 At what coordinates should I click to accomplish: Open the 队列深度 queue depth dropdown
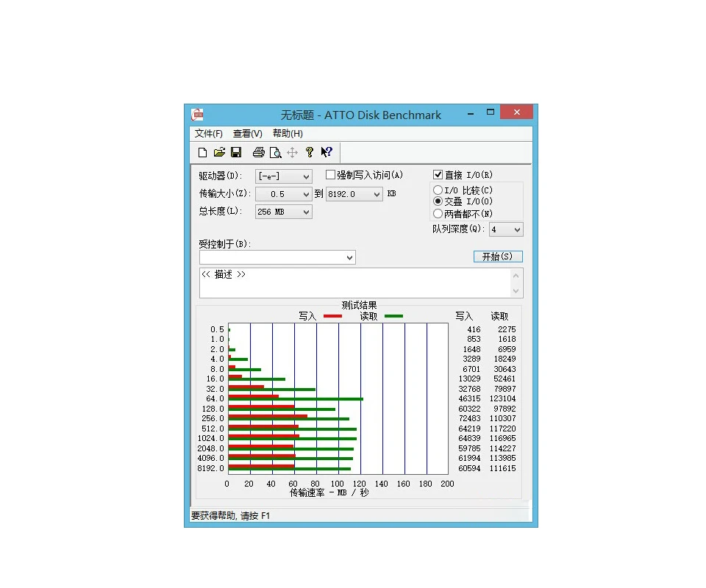tap(506, 229)
